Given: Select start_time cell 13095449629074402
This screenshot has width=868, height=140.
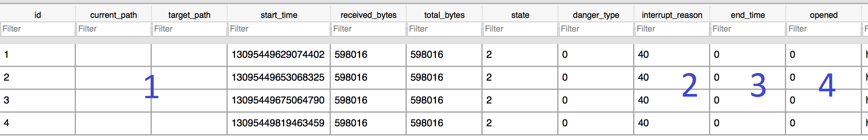Looking at the screenshot, I should tap(279, 55).
